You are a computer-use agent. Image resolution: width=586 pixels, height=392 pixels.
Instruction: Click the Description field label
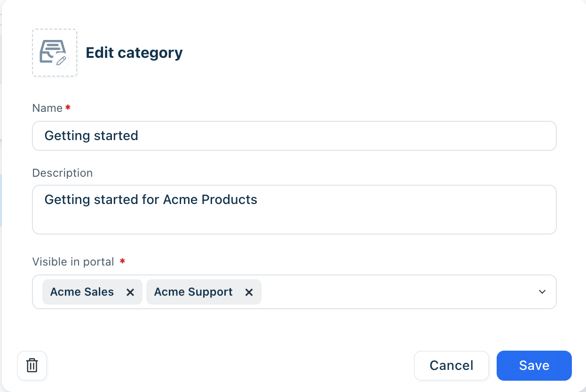pos(63,173)
